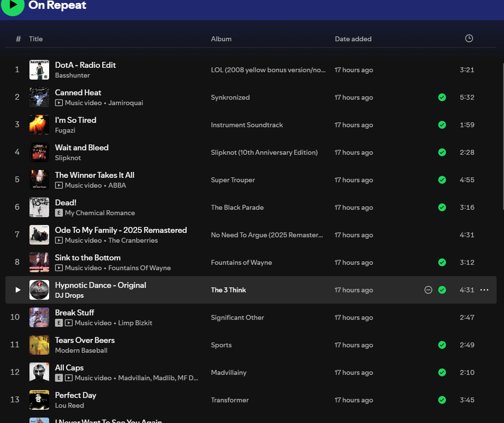Open the Fugazi artist link

[x=65, y=131]
